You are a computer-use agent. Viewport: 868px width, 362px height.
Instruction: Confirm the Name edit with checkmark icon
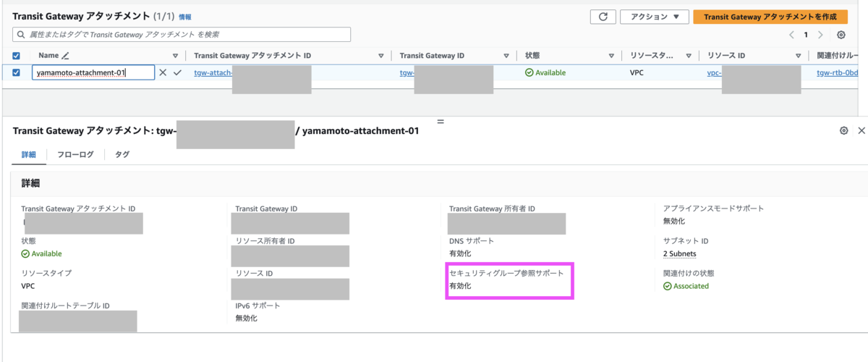pos(177,72)
